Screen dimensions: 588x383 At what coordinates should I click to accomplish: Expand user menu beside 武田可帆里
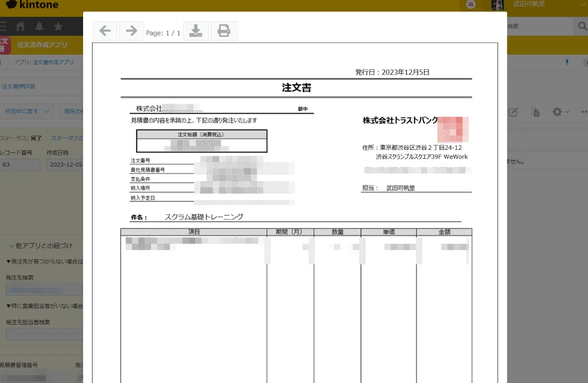[x=582, y=4]
